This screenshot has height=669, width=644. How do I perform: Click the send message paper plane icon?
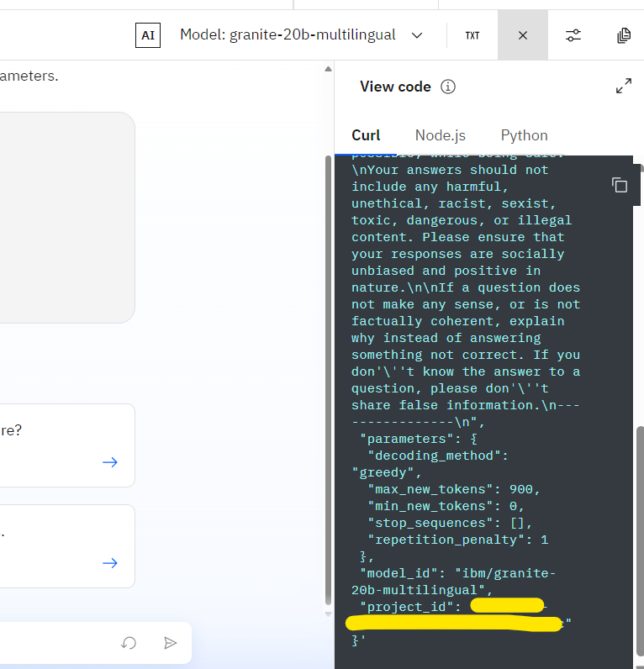click(x=171, y=643)
